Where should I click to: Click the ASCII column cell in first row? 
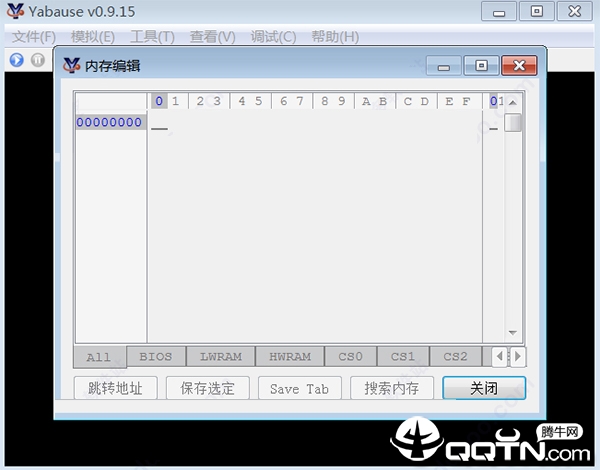point(494,123)
